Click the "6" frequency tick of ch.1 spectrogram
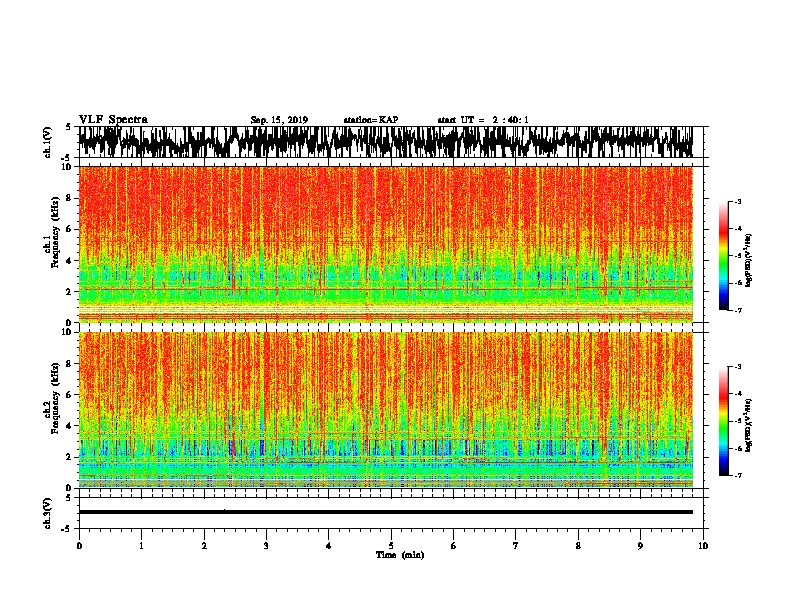 70,229
